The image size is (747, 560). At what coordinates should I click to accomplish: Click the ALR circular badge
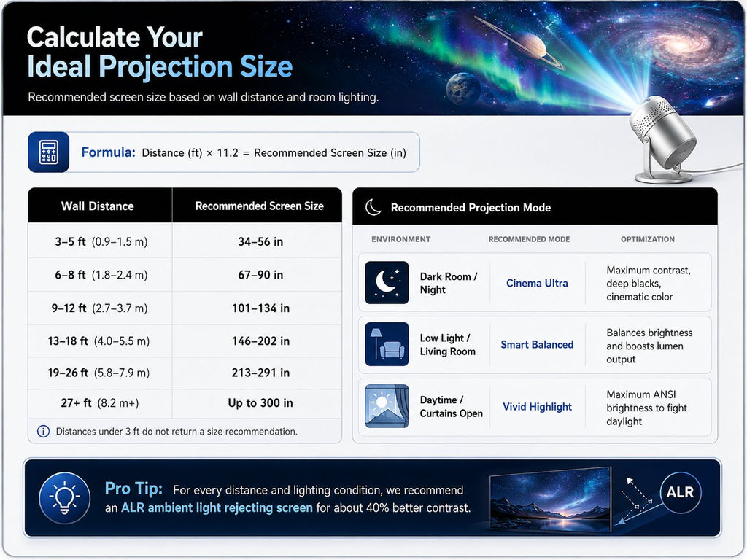click(681, 492)
